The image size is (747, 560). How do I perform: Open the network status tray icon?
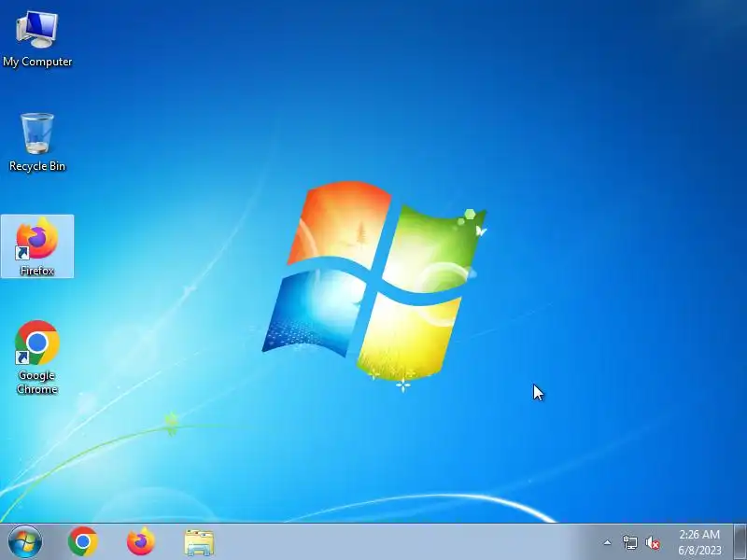(630, 542)
